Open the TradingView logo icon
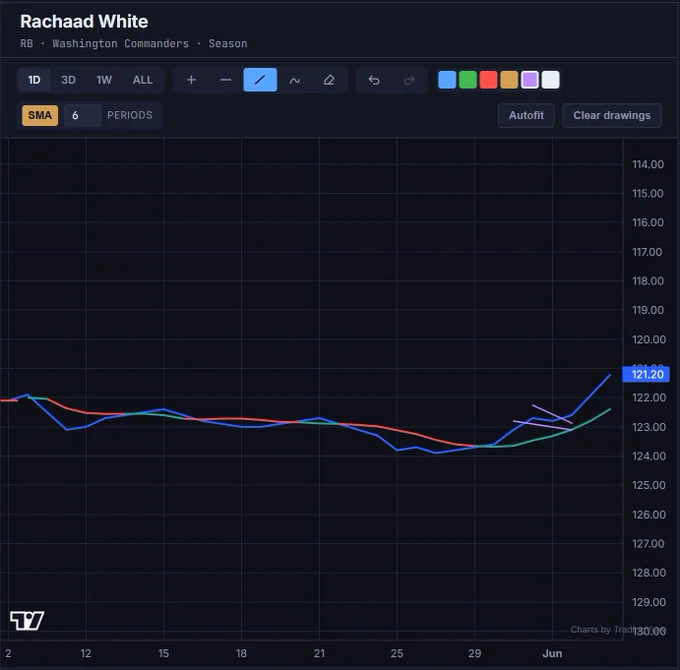 [27, 620]
